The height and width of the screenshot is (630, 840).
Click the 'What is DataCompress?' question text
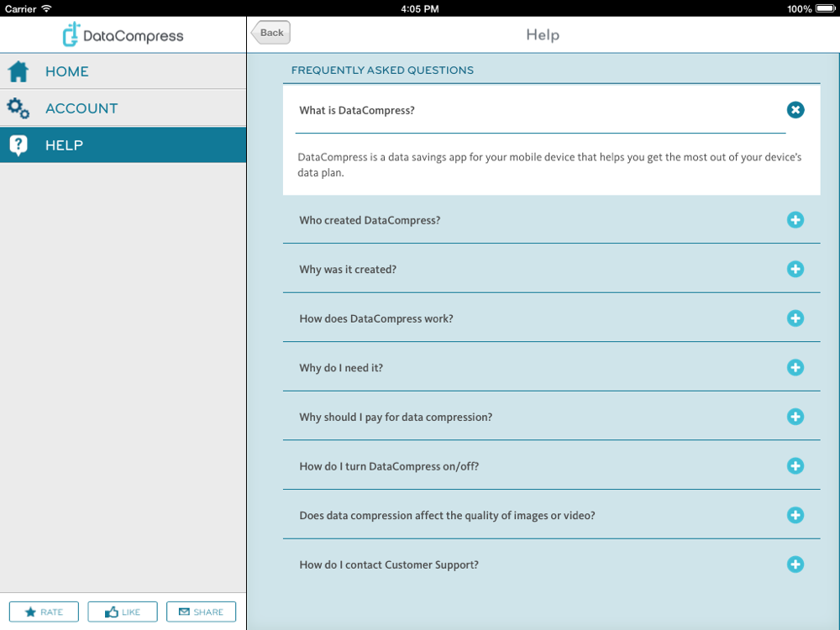[x=357, y=110]
